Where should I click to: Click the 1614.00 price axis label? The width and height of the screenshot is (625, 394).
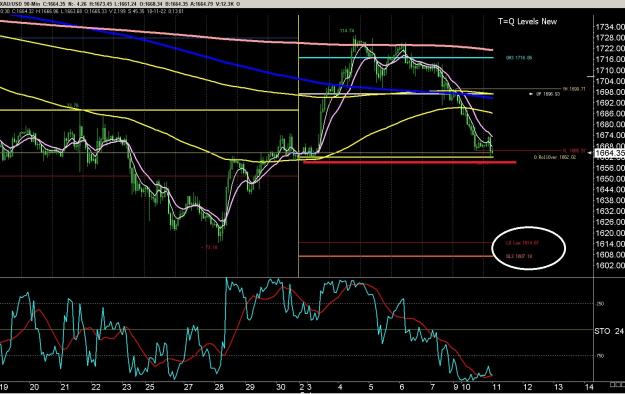609,244
